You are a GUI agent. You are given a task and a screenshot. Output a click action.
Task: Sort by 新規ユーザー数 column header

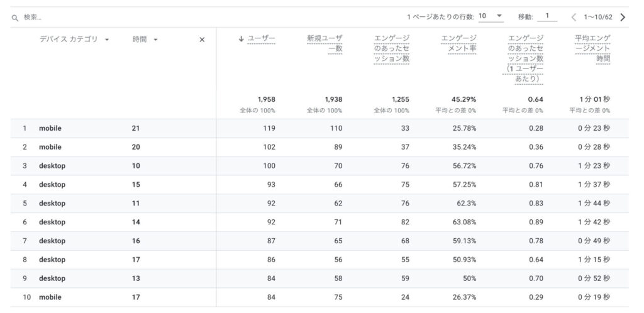325,44
